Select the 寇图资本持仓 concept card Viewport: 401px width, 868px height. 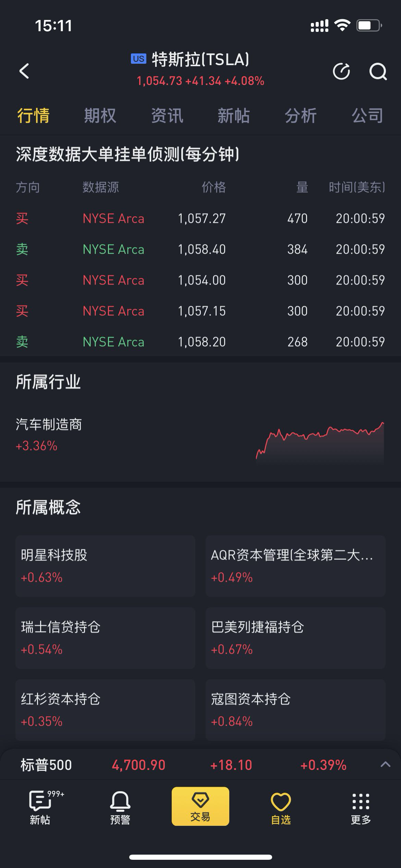coord(295,710)
